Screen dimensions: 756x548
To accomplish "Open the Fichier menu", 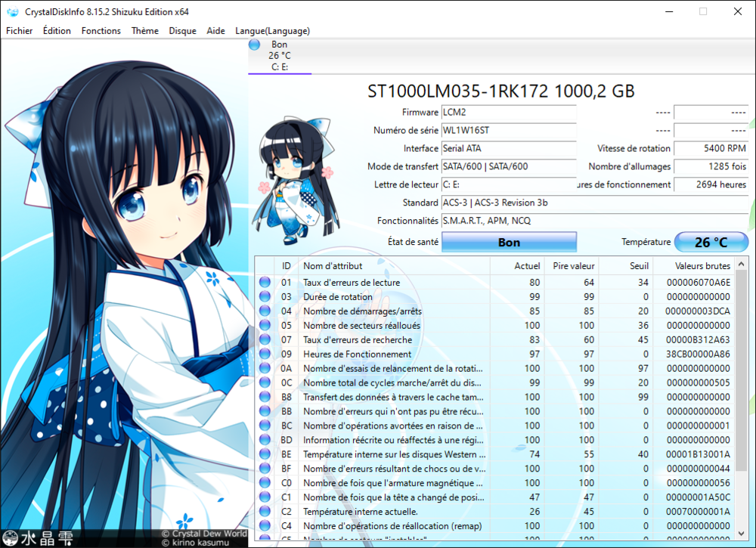I will 20,31.
